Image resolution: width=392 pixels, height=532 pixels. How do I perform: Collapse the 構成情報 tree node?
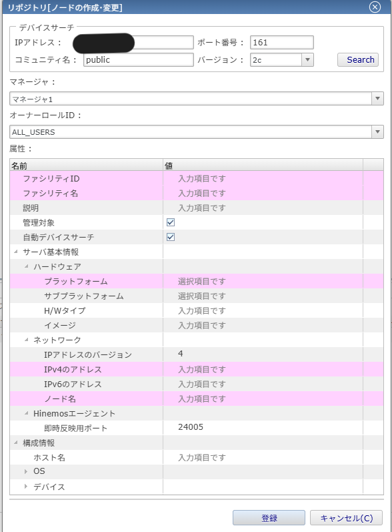(x=15, y=443)
